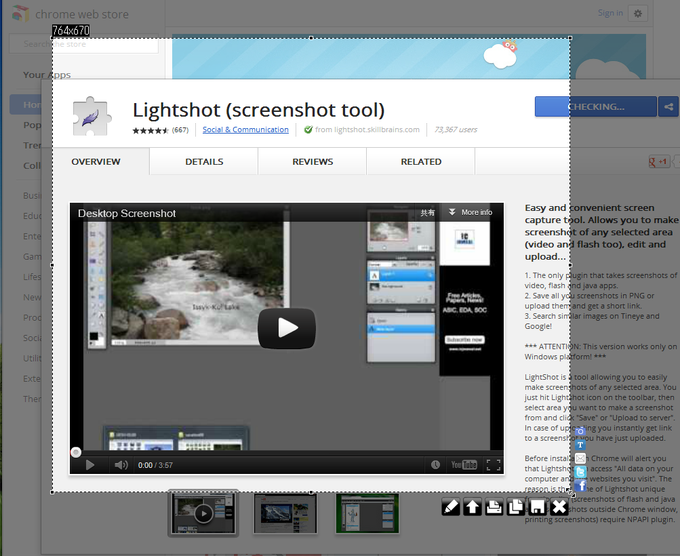This screenshot has height=556, width=680.
Task: Click the video share icon beside More info
Action: pos(427,213)
